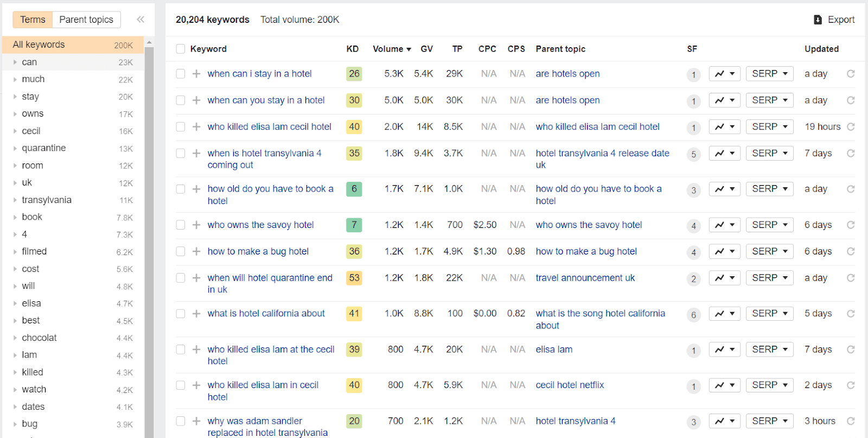Sort by the Volume column arrow

pos(409,49)
